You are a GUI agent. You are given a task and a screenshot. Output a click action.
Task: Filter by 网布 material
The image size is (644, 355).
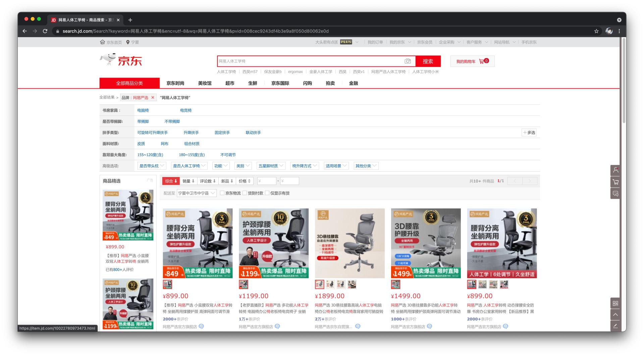coord(164,144)
